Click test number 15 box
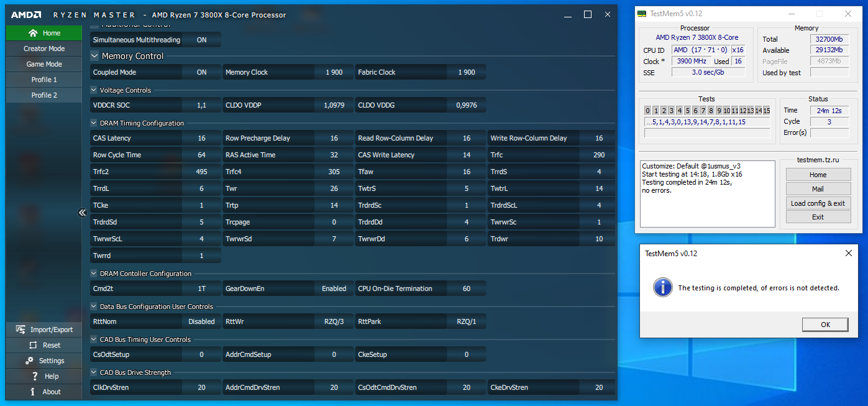This screenshot has width=868, height=406. (766, 111)
